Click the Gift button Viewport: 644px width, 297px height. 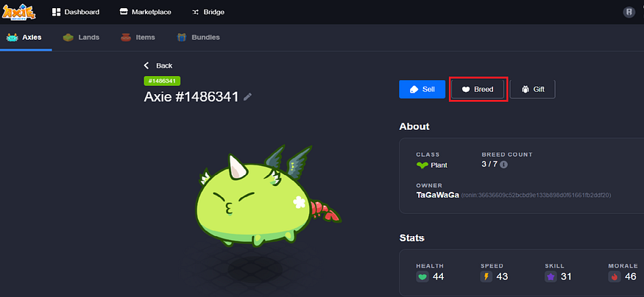tap(532, 89)
